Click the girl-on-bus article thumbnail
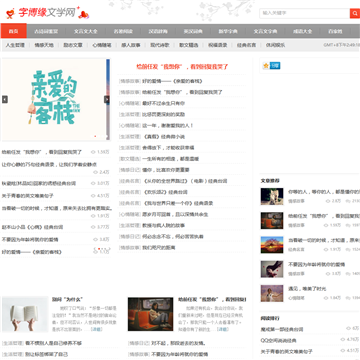 (x=150, y=314)
